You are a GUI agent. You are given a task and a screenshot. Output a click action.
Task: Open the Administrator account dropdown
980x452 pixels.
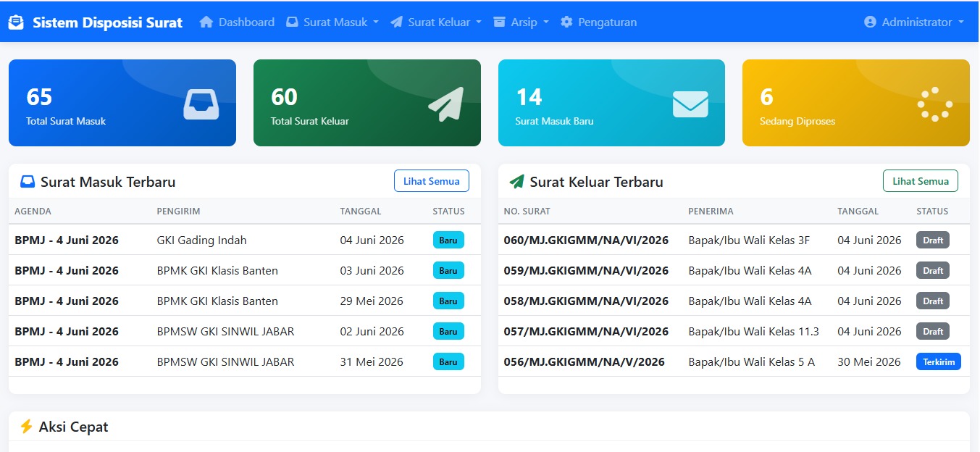(x=914, y=22)
